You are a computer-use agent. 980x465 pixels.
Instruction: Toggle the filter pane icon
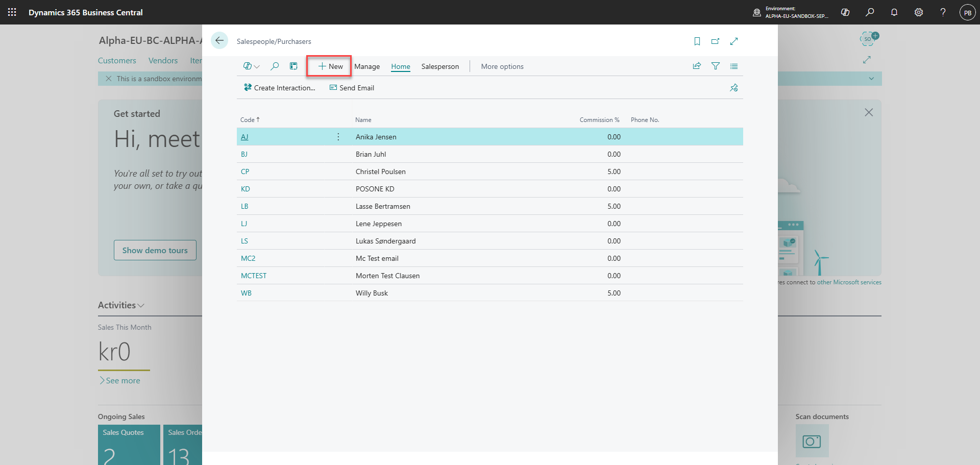click(716, 66)
